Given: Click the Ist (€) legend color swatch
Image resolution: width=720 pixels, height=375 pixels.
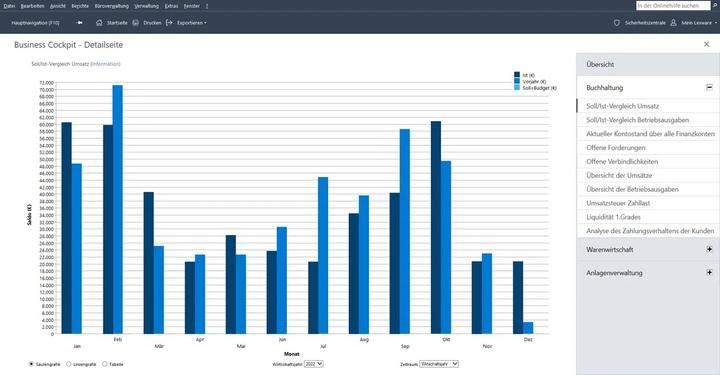Looking at the screenshot, I should [x=517, y=74].
